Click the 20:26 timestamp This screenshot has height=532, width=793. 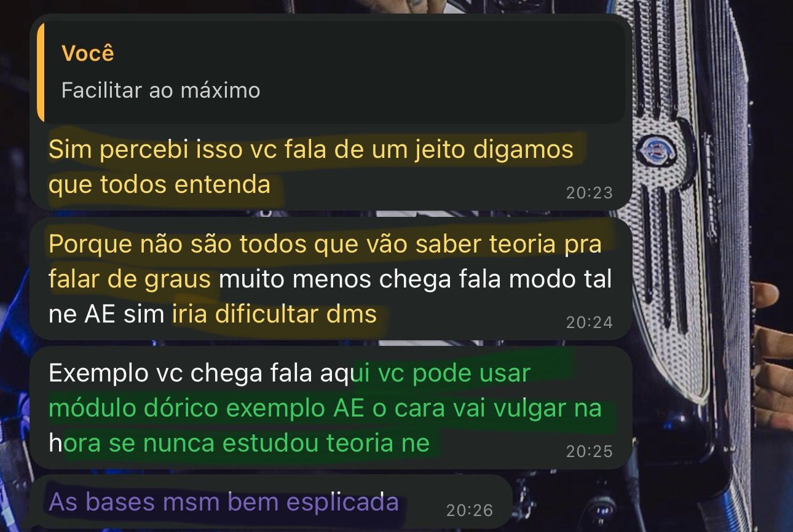click(x=469, y=510)
